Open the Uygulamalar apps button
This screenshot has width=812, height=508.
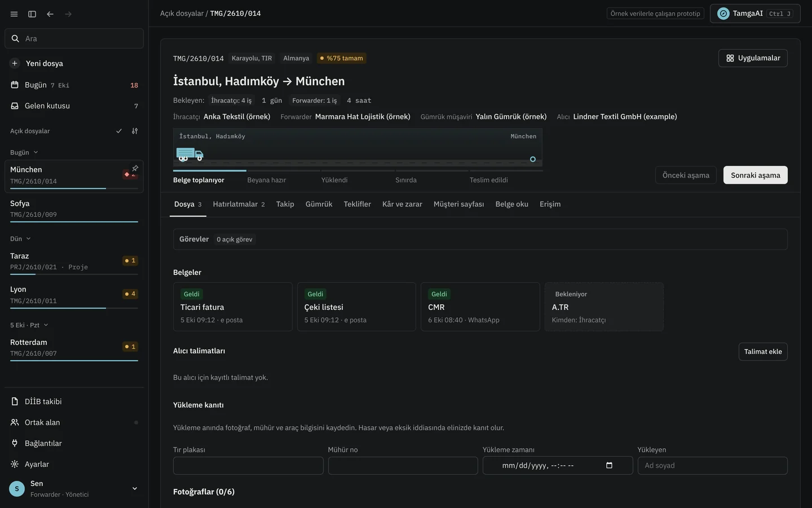(x=753, y=58)
